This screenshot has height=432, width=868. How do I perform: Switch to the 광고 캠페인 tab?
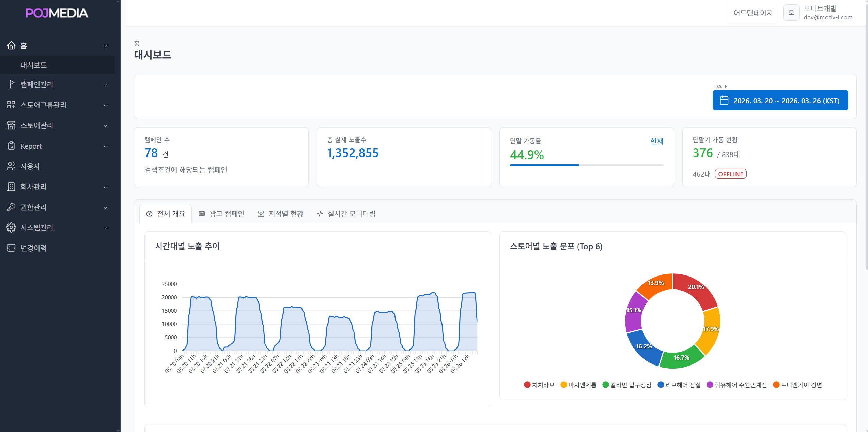coord(222,213)
